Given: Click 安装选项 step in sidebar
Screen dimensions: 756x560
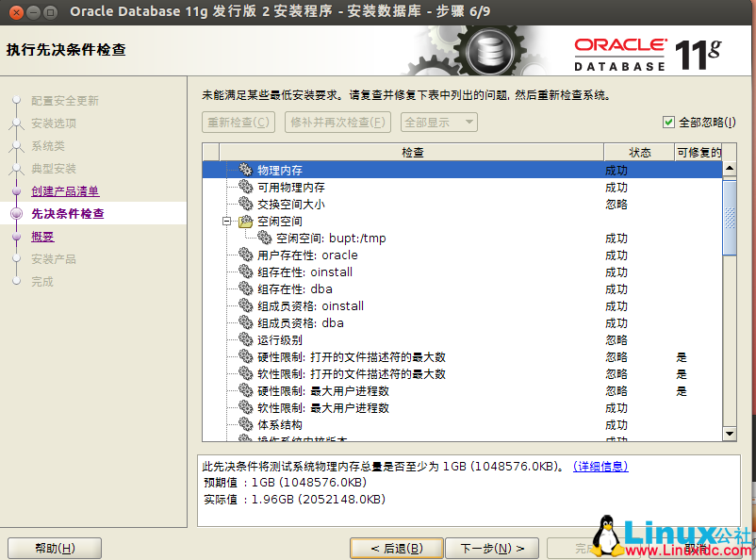Looking at the screenshot, I should pos(54,124).
